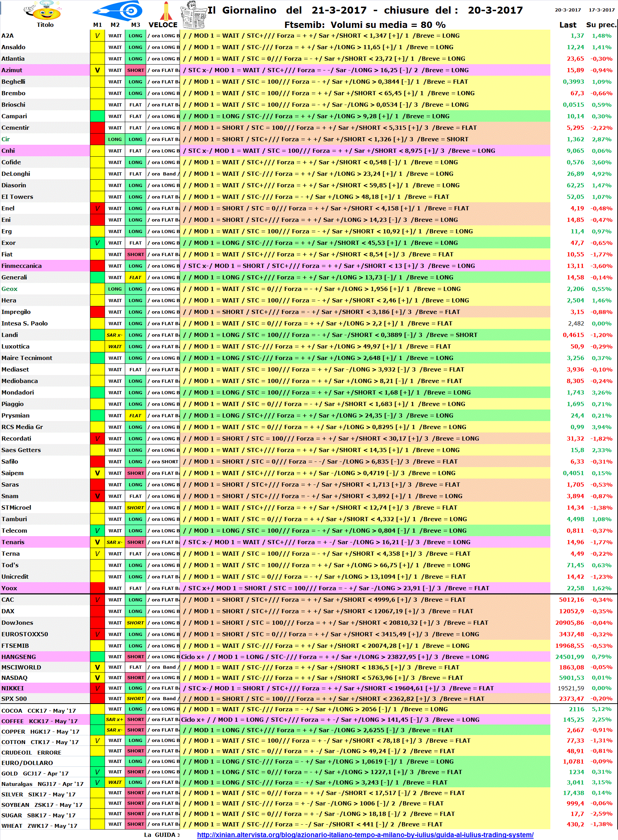This screenshot has width=618, height=840.
Task: Click the LONG M2 cell of Cir
Action: (115, 139)
